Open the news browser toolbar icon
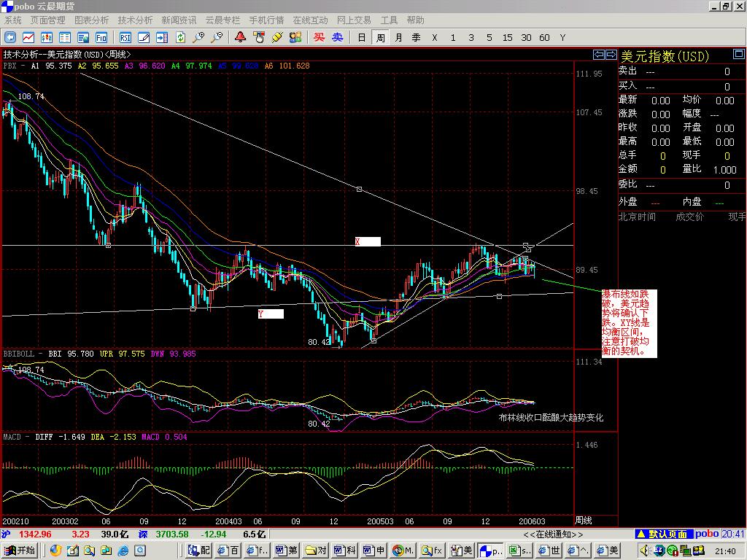The height and width of the screenshot is (560, 747). click(83, 37)
